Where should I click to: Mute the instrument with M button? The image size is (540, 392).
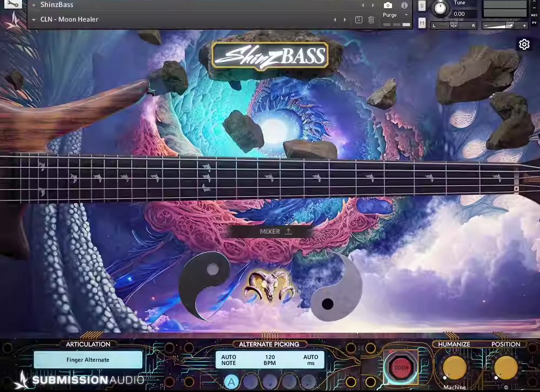click(x=422, y=23)
